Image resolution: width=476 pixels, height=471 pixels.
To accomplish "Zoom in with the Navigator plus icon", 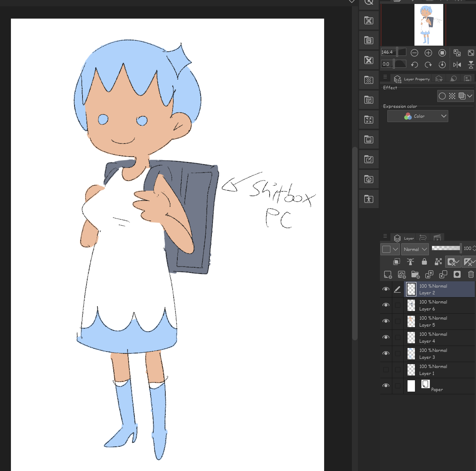I will point(428,53).
